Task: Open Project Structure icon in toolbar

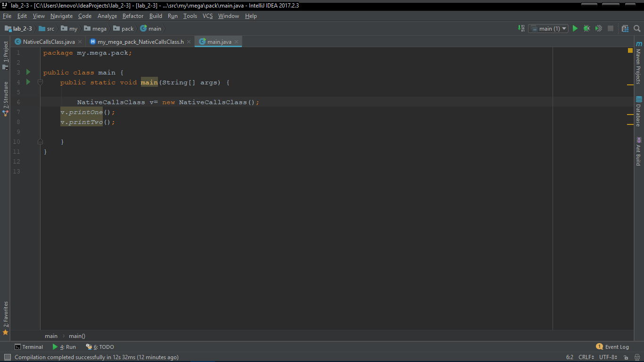Action: pyautogui.click(x=625, y=28)
